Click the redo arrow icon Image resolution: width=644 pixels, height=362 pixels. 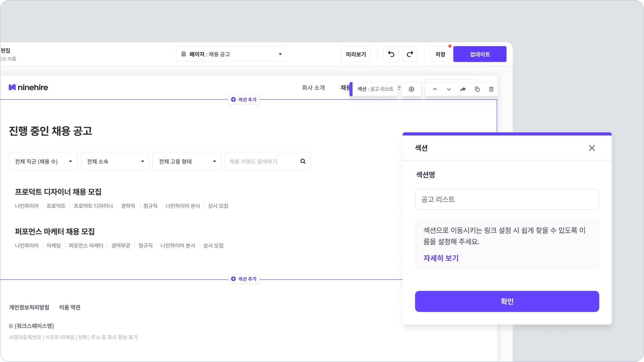pos(410,54)
